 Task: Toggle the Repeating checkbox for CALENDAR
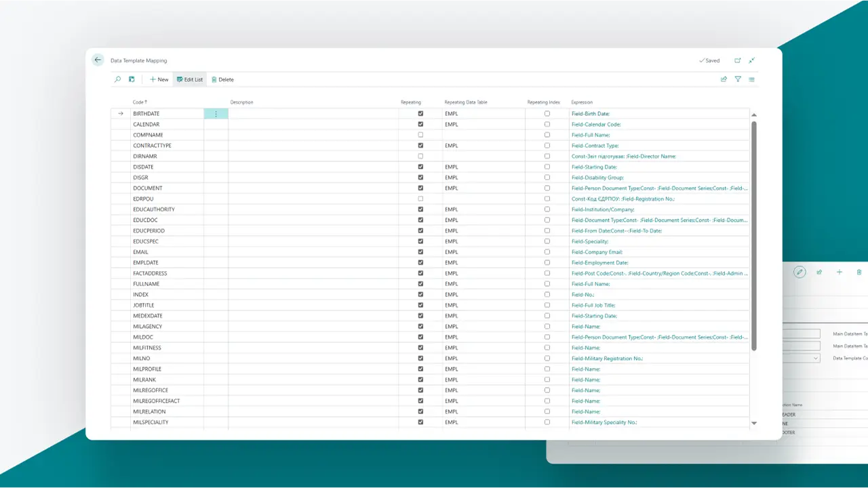pos(420,124)
